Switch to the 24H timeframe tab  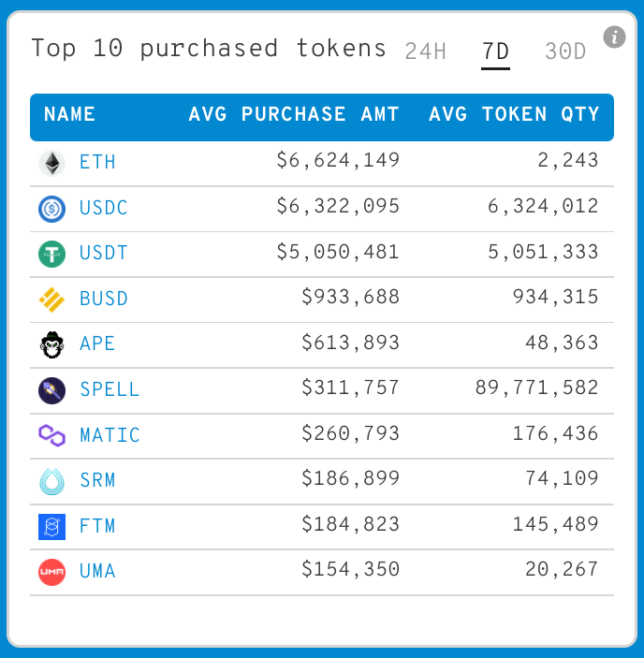425,51
